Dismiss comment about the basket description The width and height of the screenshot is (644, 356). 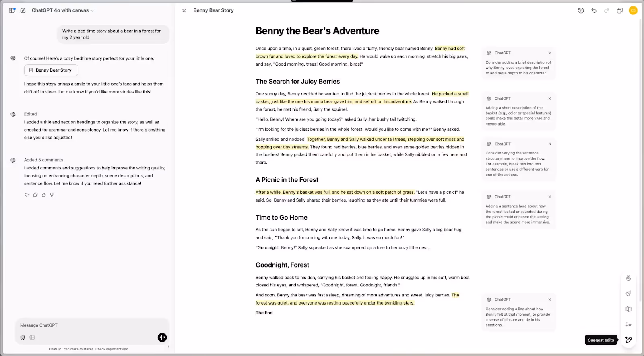549,99
